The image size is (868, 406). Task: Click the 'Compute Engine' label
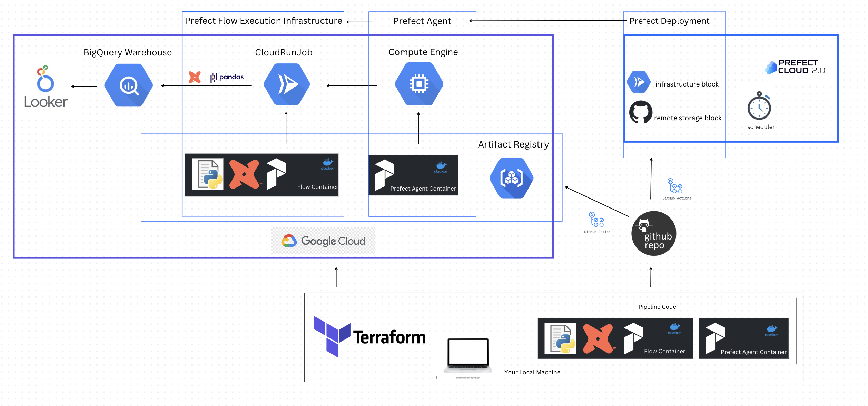coord(423,52)
